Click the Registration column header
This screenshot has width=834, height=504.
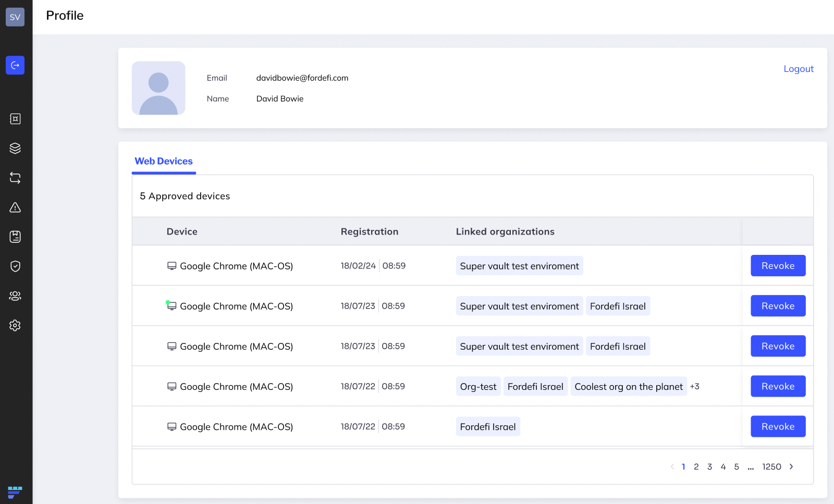370,231
